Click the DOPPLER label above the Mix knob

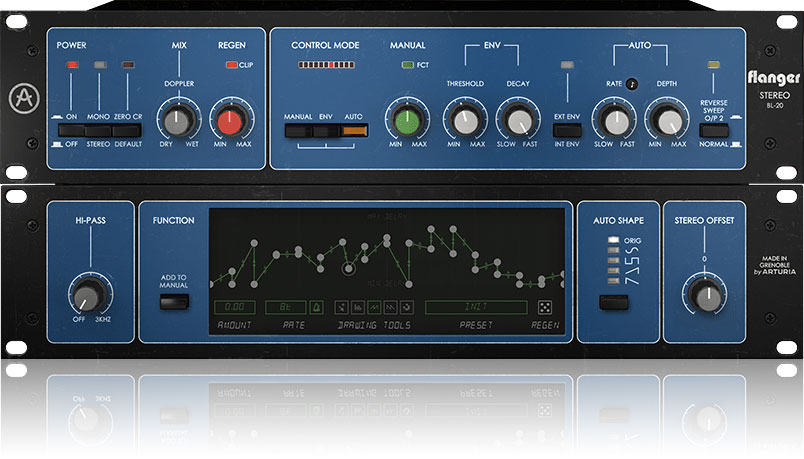[x=179, y=84]
